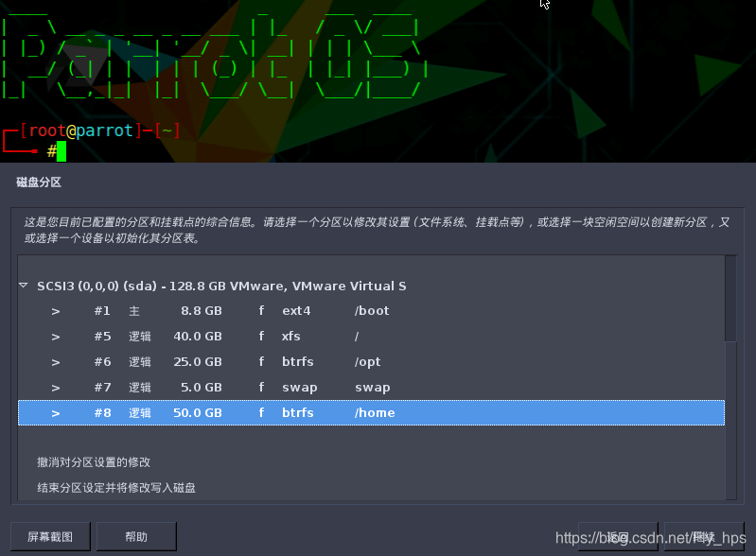Collapse the SCSI3 (sda) disk tree
This screenshot has width=756, height=556.
click(x=23, y=286)
